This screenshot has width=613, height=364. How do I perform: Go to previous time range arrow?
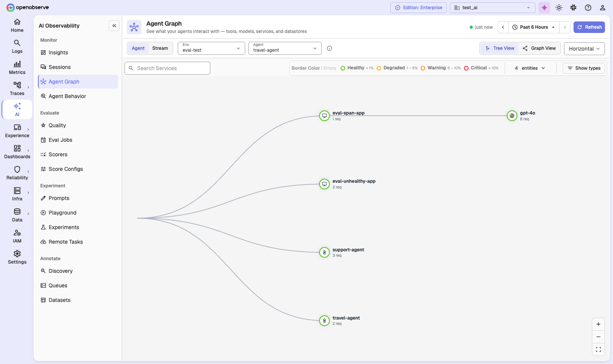point(503,27)
